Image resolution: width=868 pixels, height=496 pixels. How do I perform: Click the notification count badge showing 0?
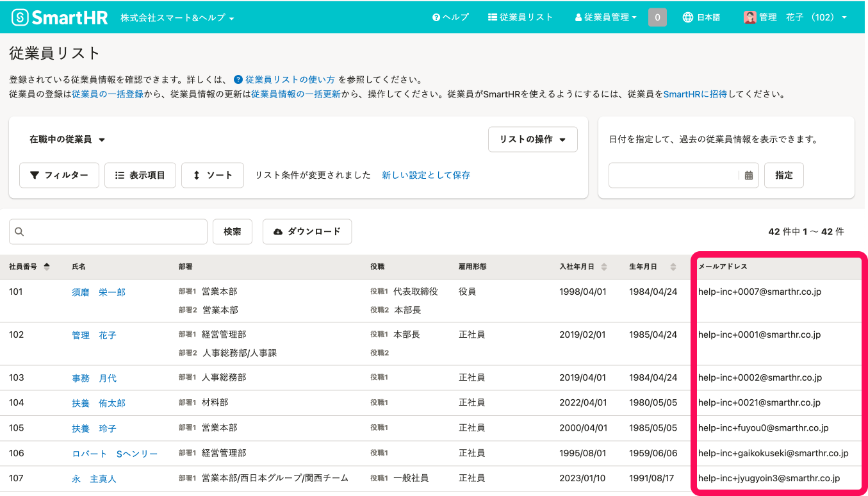tap(657, 17)
